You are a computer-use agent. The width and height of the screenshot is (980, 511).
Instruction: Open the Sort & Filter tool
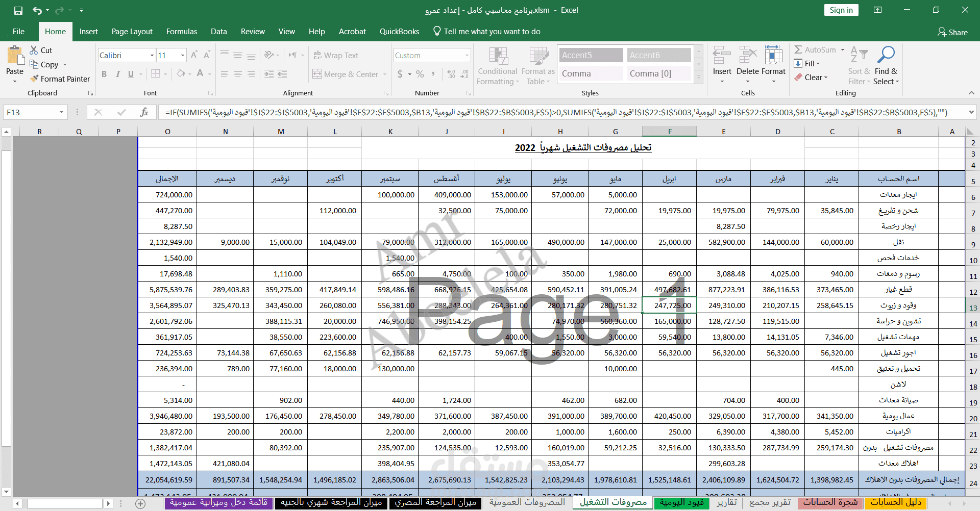pos(859,66)
